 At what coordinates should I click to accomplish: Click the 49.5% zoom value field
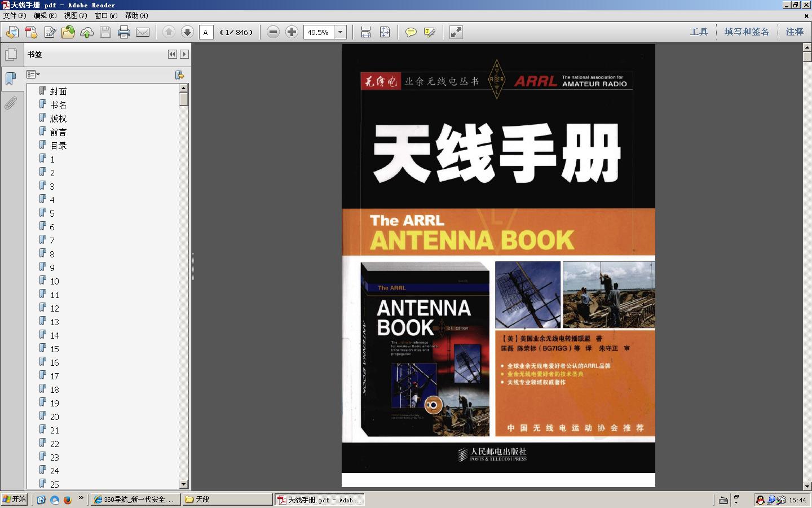319,32
